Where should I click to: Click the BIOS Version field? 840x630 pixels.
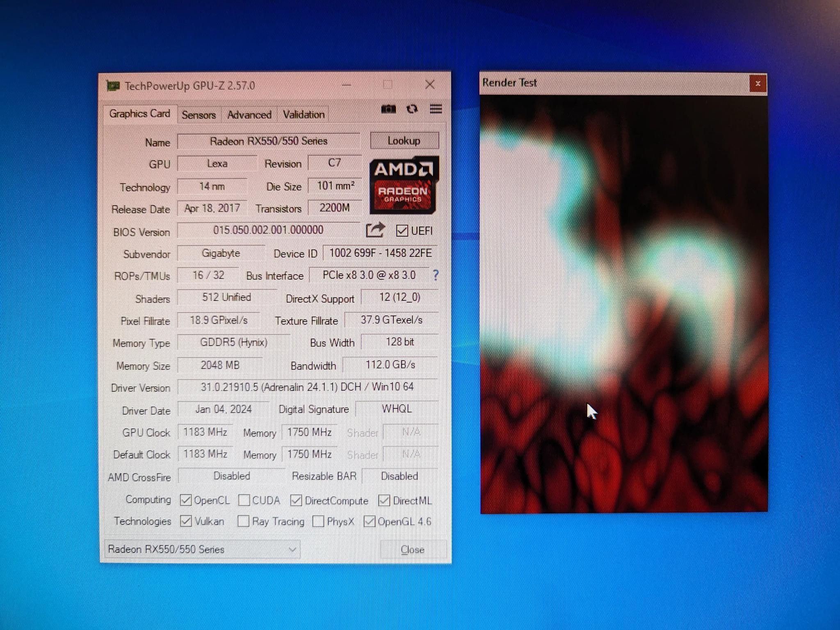point(269,230)
